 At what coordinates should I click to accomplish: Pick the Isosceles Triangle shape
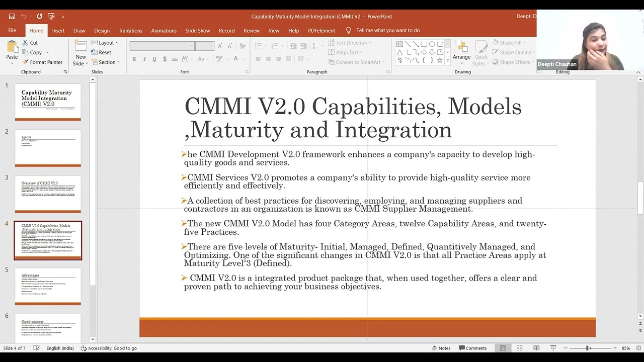(x=399, y=52)
